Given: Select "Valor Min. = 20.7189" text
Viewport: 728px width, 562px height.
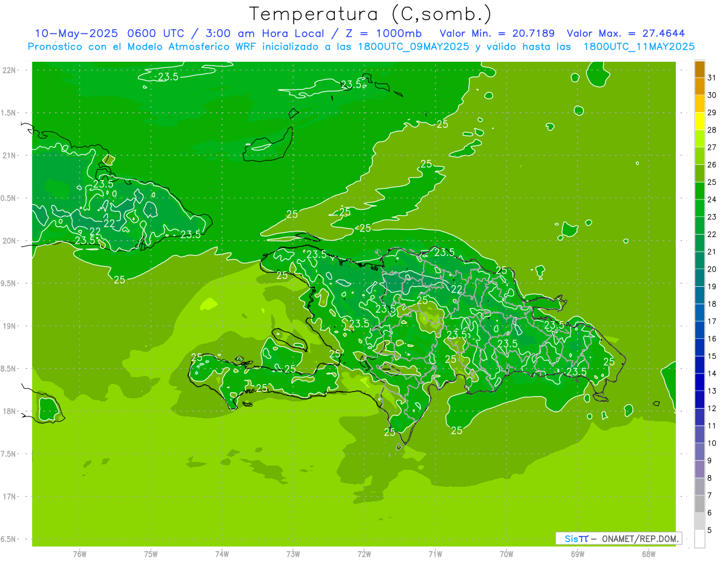Looking at the screenshot, I should (x=497, y=33).
